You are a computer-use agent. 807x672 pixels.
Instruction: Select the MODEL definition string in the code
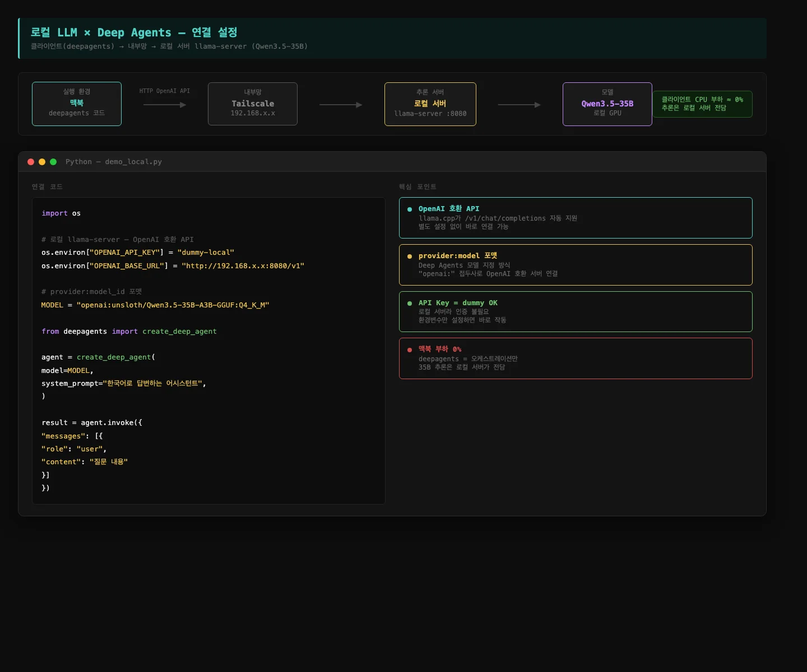click(174, 305)
